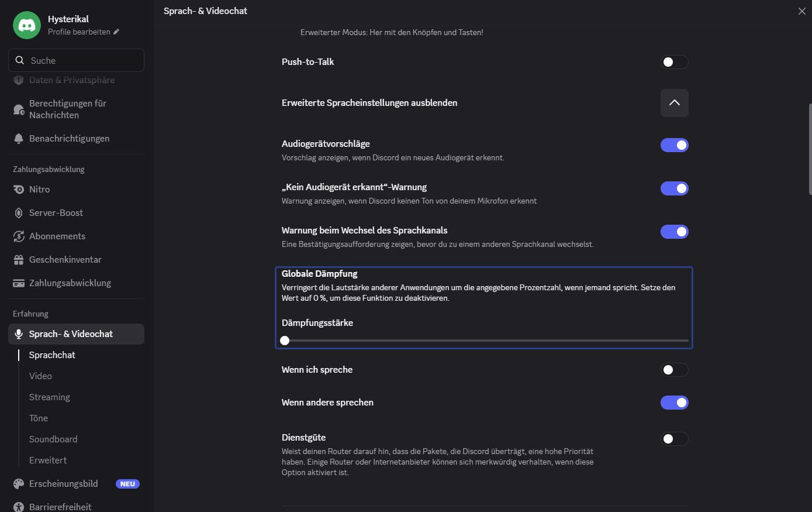Click the gift icon for Geschenkinventar
Image resolution: width=812 pixels, height=512 pixels.
pos(19,260)
